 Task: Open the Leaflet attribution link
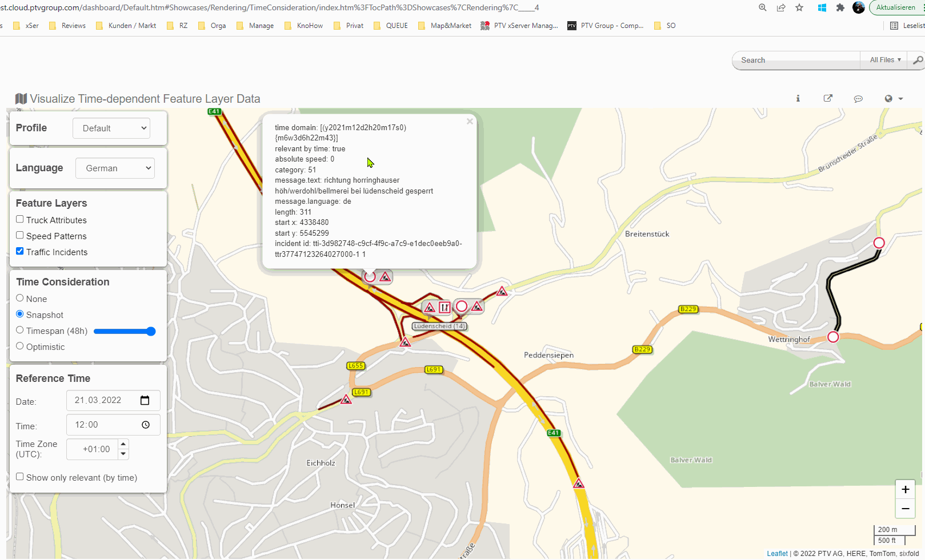coord(777,554)
